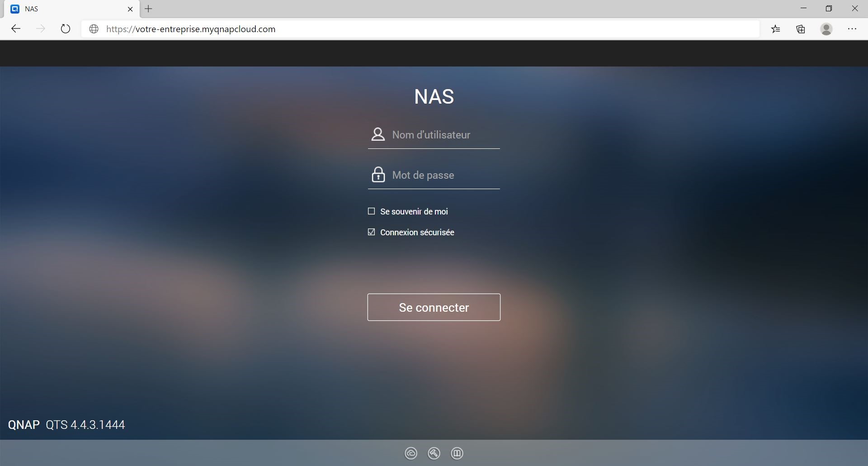Screen dimensions: 868x466
Task: Click the 'NAS' heading title
Action: pyautogui.click(x=434, y=96)
